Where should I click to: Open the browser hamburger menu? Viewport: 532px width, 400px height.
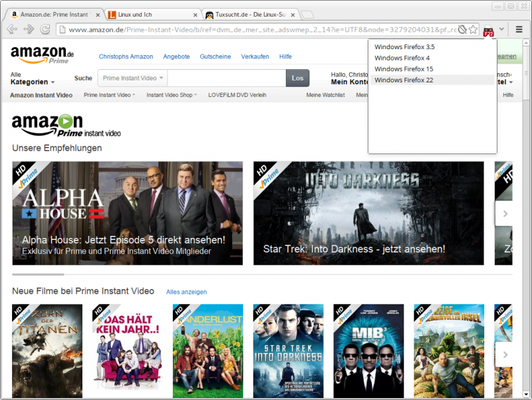pos(518,29)
